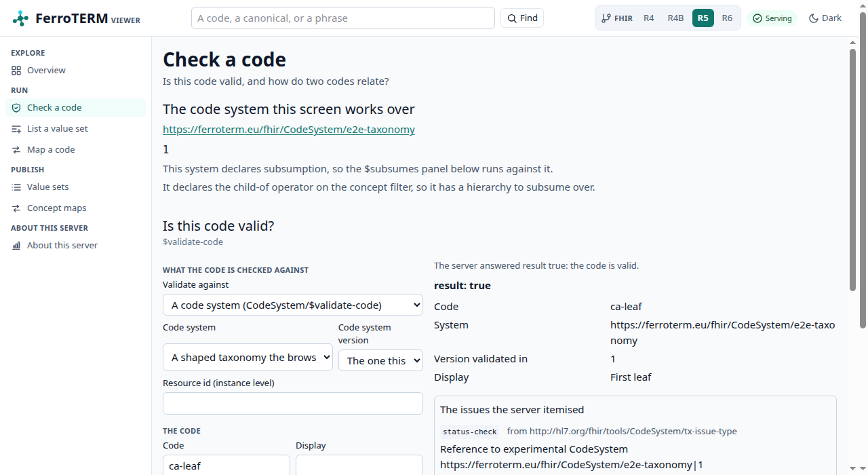Viewport: 868px width, 475px height.
Task: Focus the top search field
Action: click(343, 18)
